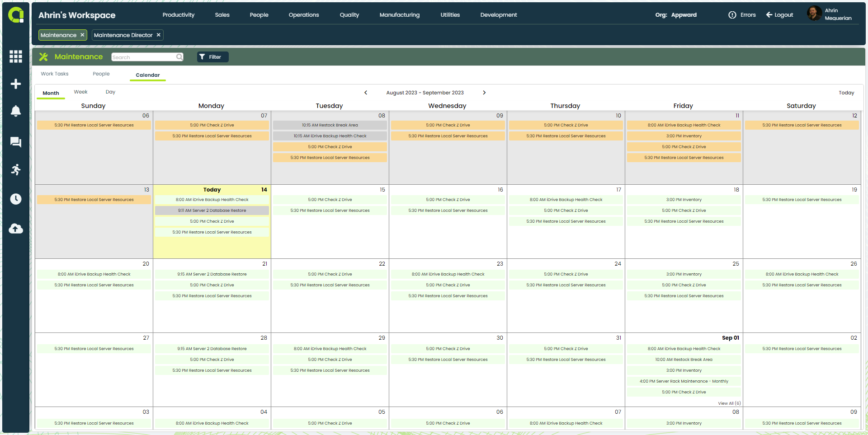Screen dimensions: 868x435
Task: Click the Appward logo icon
Action: [16, 15]
